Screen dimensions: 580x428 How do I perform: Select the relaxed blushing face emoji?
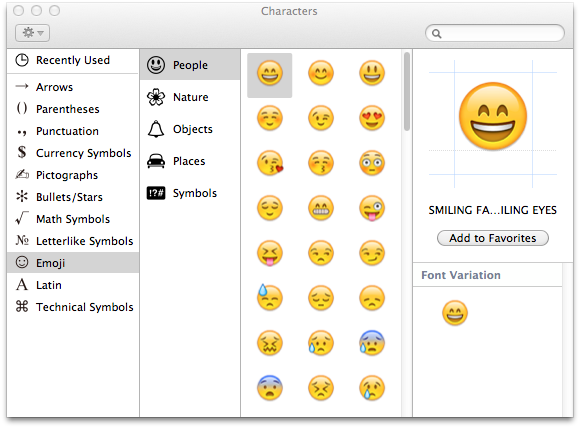click(270, 118)
